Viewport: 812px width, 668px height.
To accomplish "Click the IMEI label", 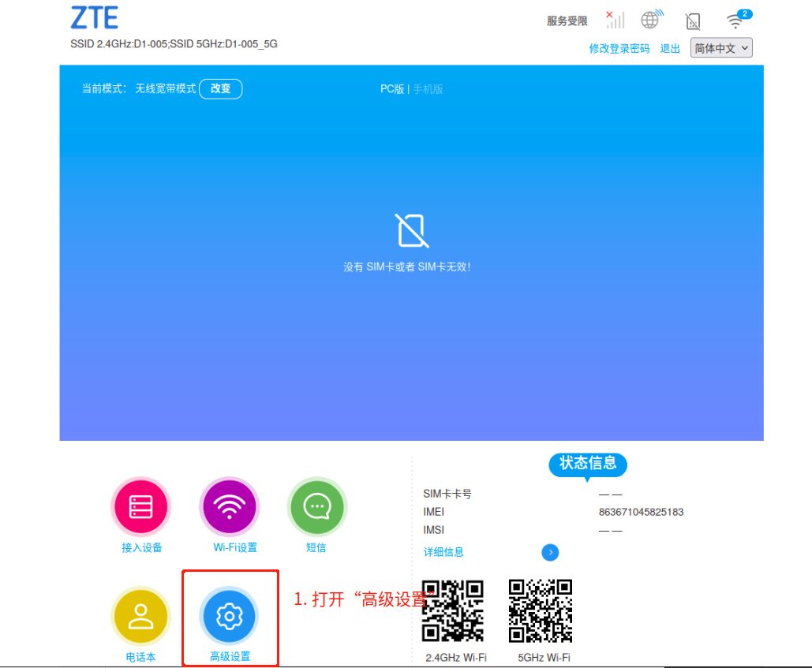I will [433, 512].
